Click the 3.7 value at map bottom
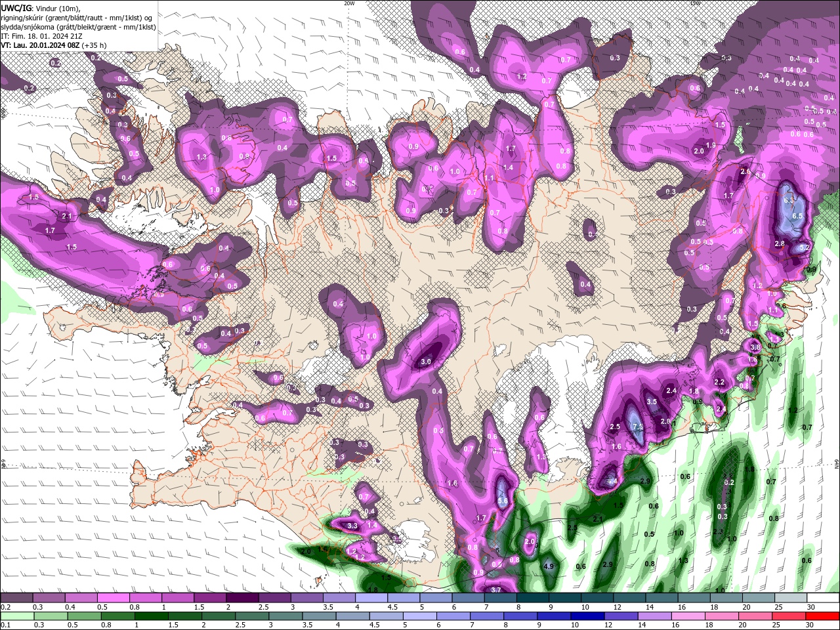 [496, 590]
